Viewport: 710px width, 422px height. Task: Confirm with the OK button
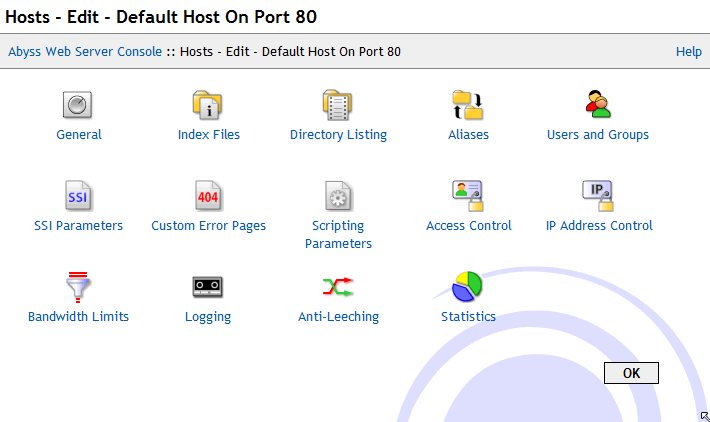tap(631, 373)
